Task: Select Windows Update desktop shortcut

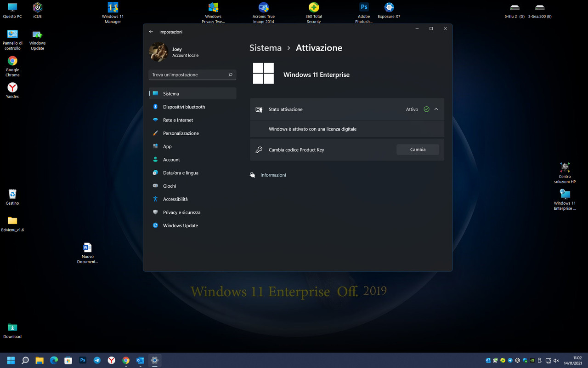Action: pos(38,40)
